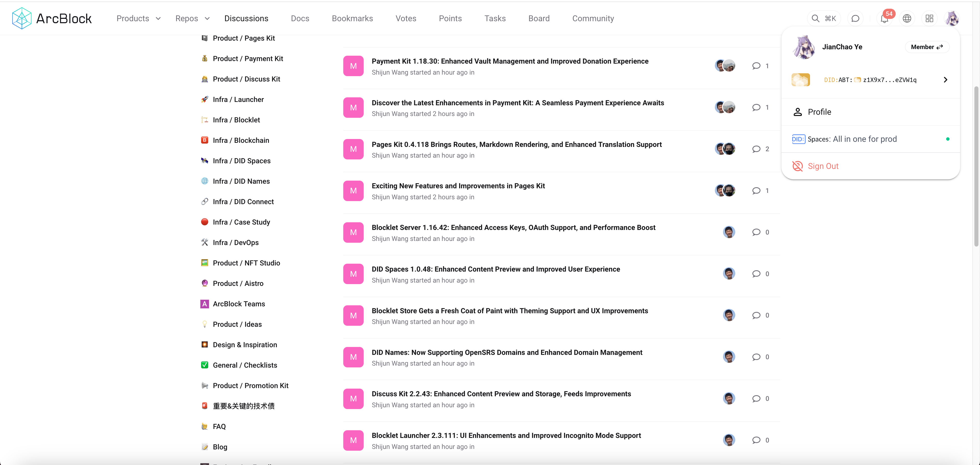Select Profile from the user menu
Viewport: 980px width, 465px height.
(819, 112)
